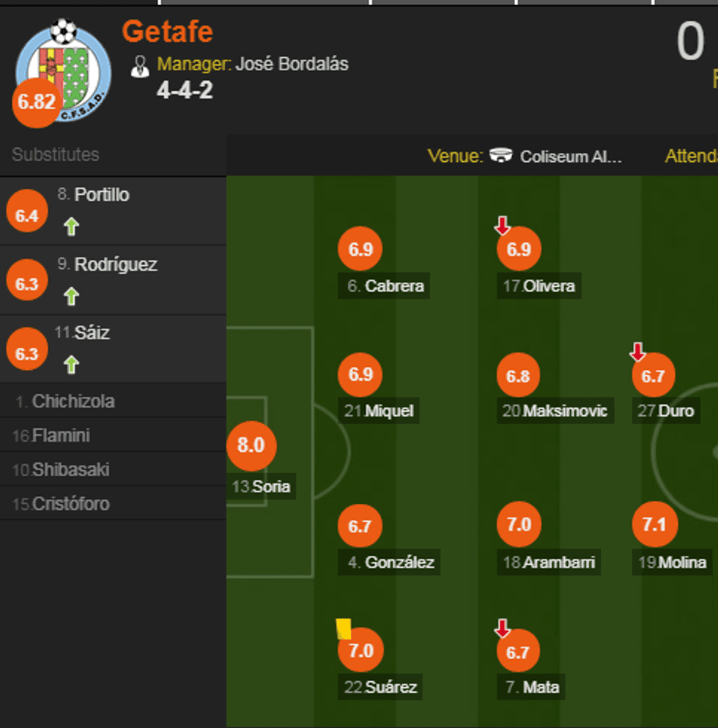Click Duro's red substituted-off arrow
718x728 pixels.
[637, 352]
